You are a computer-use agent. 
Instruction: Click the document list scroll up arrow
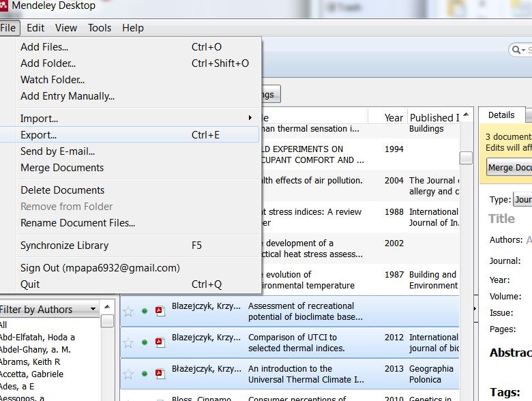pos(466,115)
